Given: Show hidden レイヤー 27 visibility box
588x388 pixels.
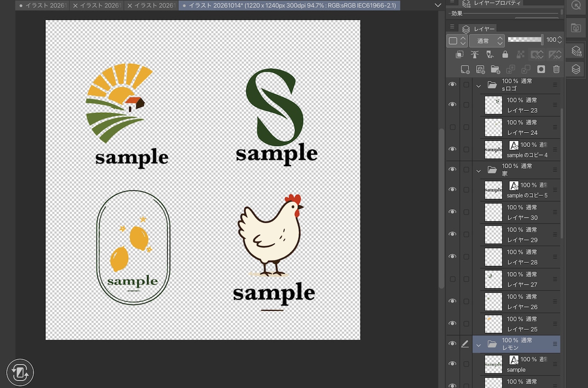Looking at the screenshot, I should pos(453,279).
